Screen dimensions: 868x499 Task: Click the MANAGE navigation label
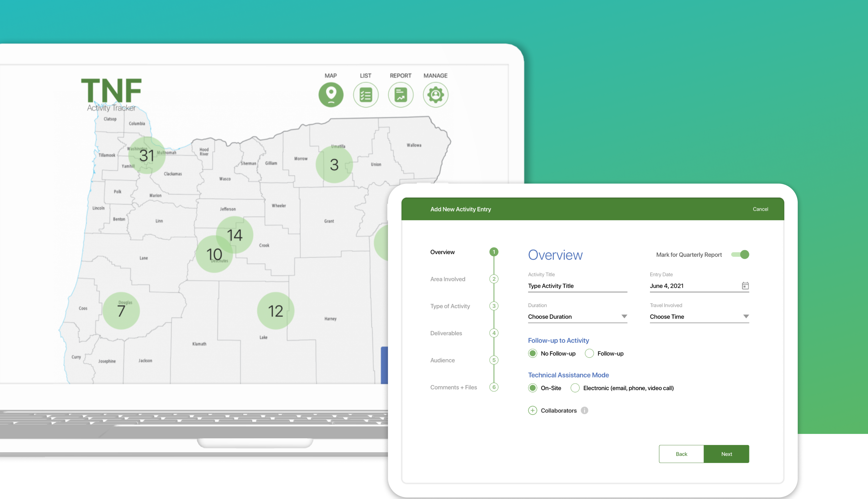[436, 76]
